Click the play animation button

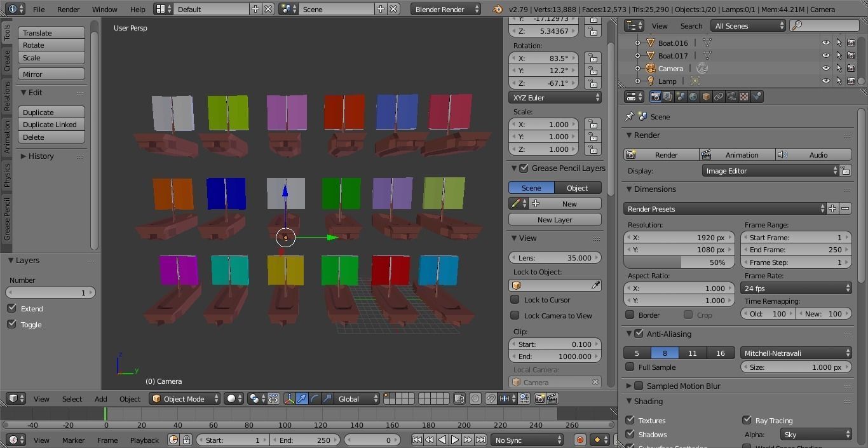[455, 440]
